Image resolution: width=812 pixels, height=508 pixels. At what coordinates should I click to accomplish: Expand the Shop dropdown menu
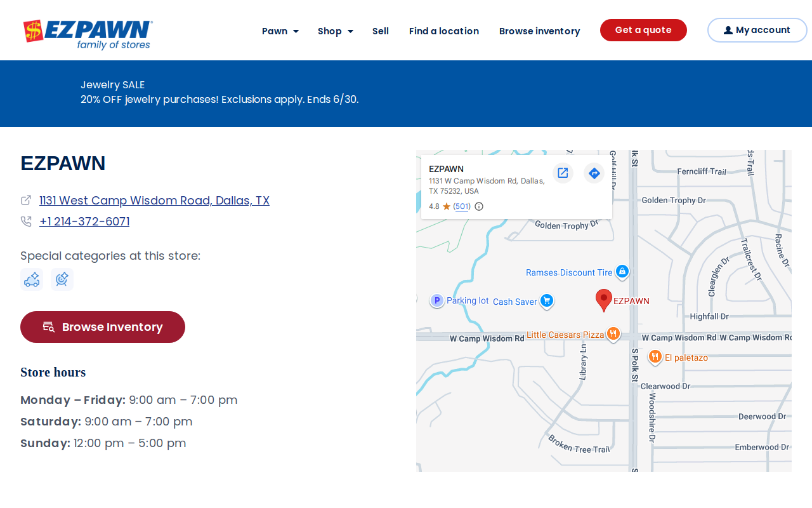[x=336, y=31]
